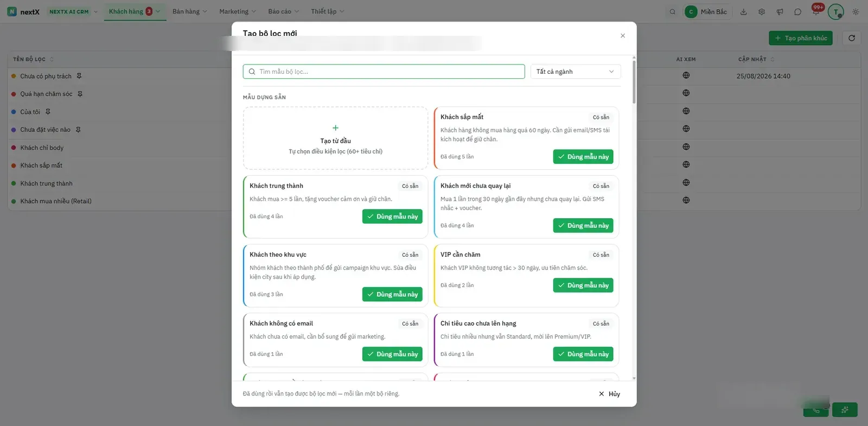Open the Bán hàng menu

189,11
